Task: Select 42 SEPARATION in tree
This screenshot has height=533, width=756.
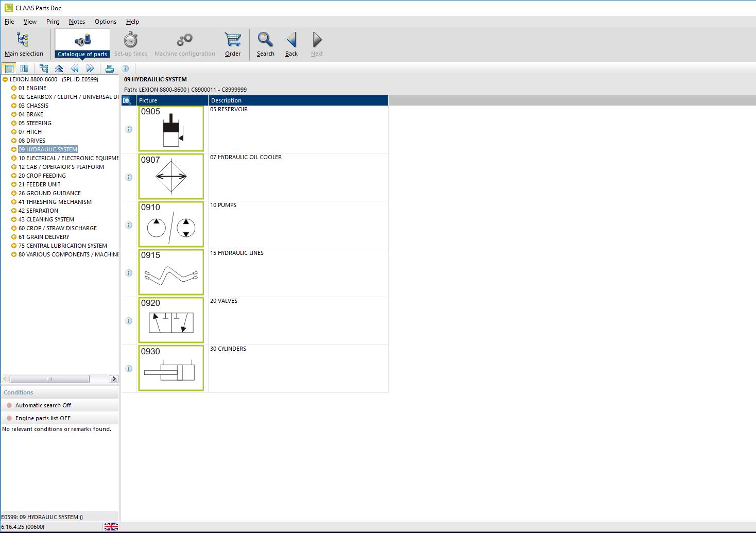Action: click(x=38, y=211)
